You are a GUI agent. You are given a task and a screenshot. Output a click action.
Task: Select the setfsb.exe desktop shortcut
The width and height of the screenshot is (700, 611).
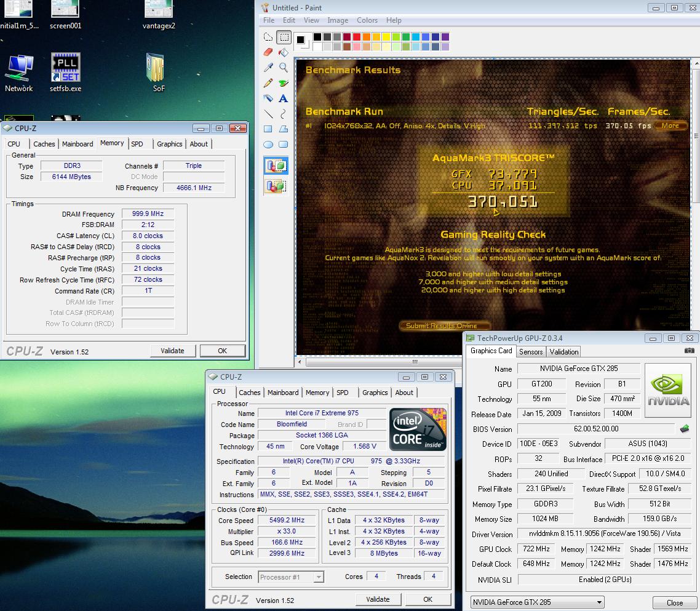[x=66, y=73]
